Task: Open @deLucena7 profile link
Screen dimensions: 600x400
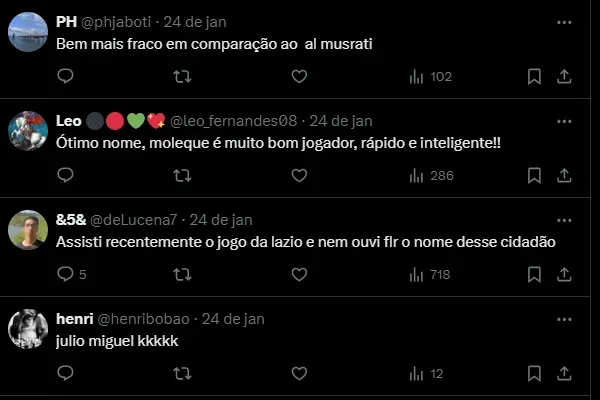Action: click(x=133, y=219)
